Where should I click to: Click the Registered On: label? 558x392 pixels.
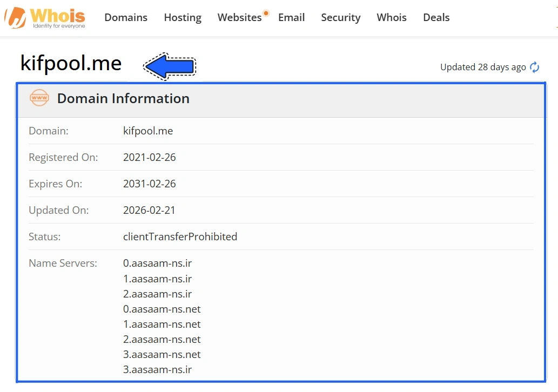click(63, 157)
